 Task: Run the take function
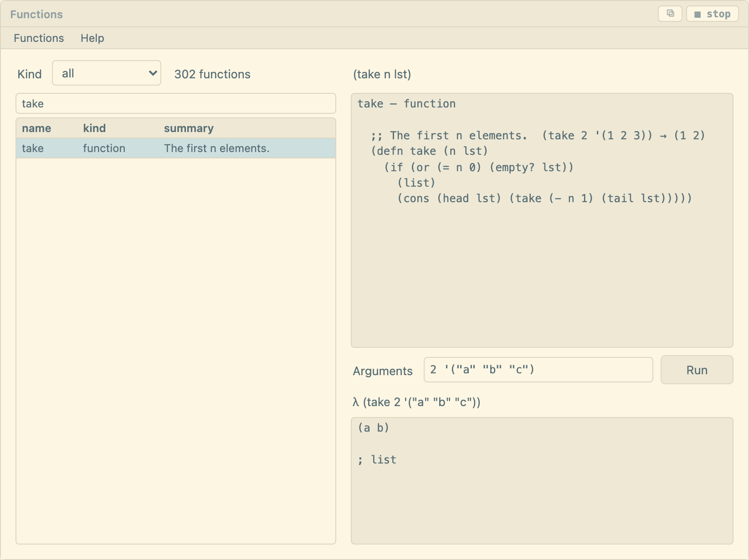coord(697,370)
